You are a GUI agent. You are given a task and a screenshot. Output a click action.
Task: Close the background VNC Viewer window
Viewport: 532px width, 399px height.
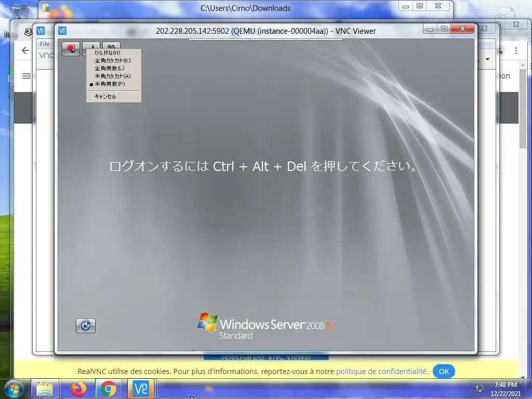click(x=485, y=29)
